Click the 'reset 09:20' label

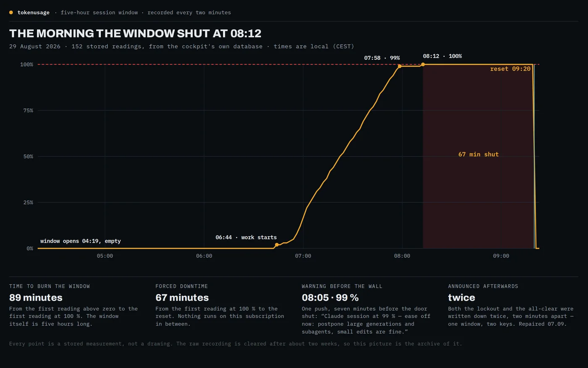[510, 69]
